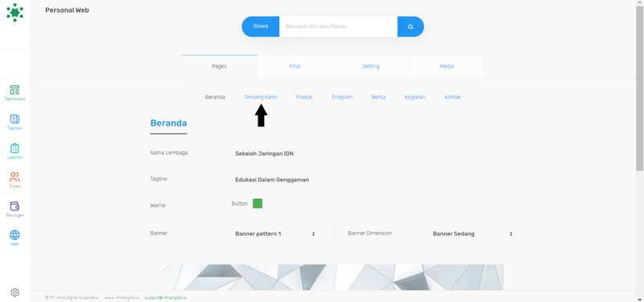644x302 pixels.
Task: Open the Banner pattern 1 dropdown
Action: [x=275, y=234]
